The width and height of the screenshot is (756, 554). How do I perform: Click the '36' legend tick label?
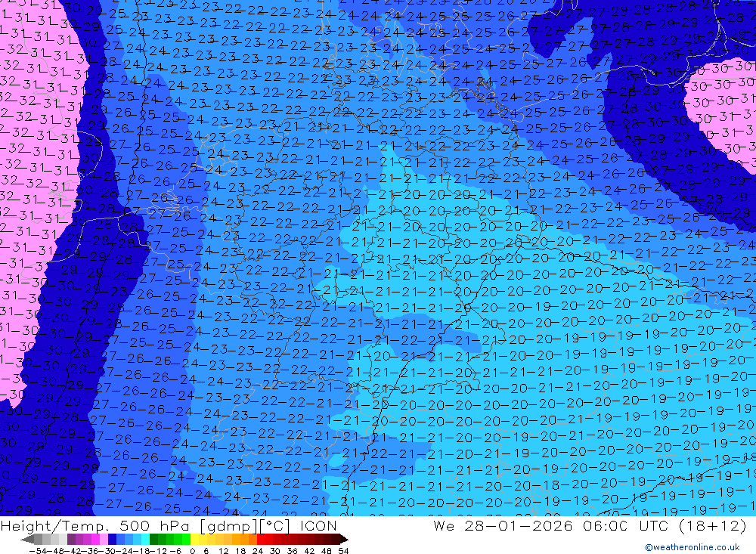[292, 551]
